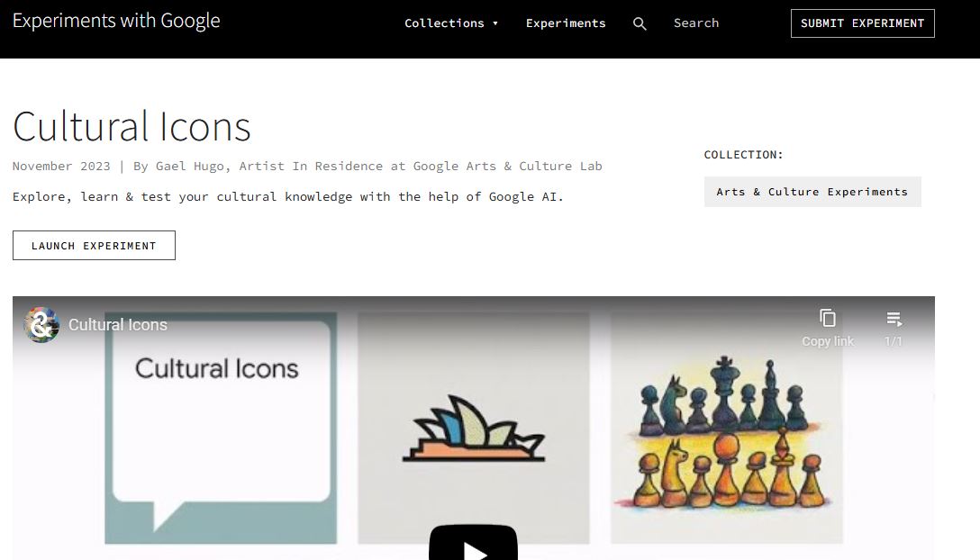The height and width of the screenshot is (560, 980).
Task: Click the large Cultural Icons page heading
Action: click(x=132, y=127)
